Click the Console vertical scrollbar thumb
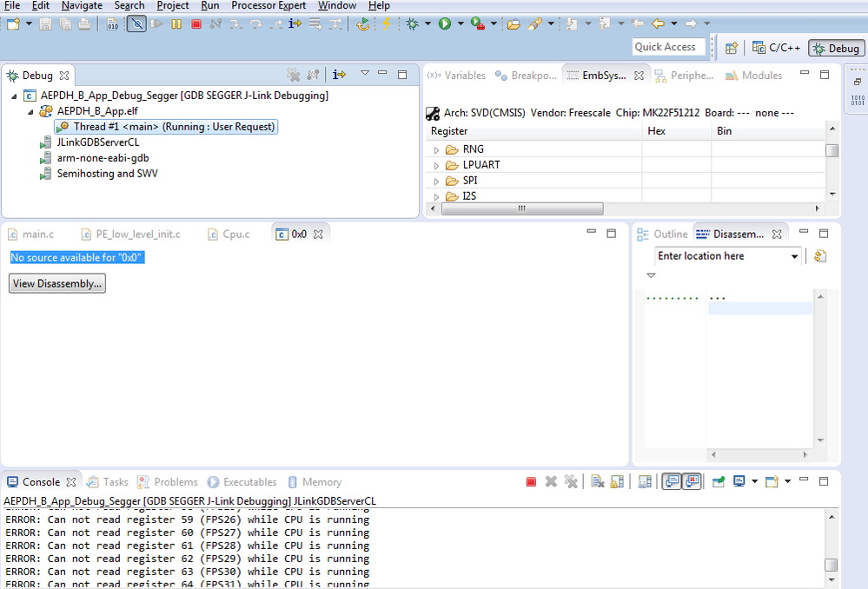868x589 pixels. coord(831,565)
